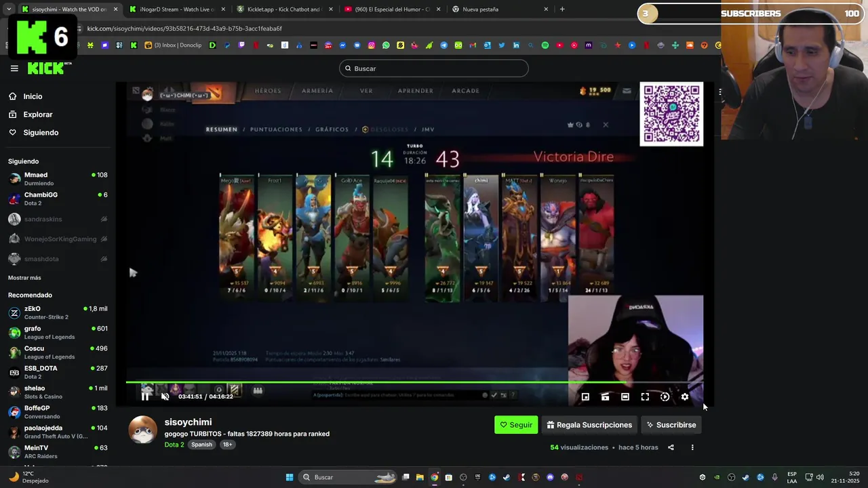
Task: Open three-dot more options under video
Action: coord(692,447)
